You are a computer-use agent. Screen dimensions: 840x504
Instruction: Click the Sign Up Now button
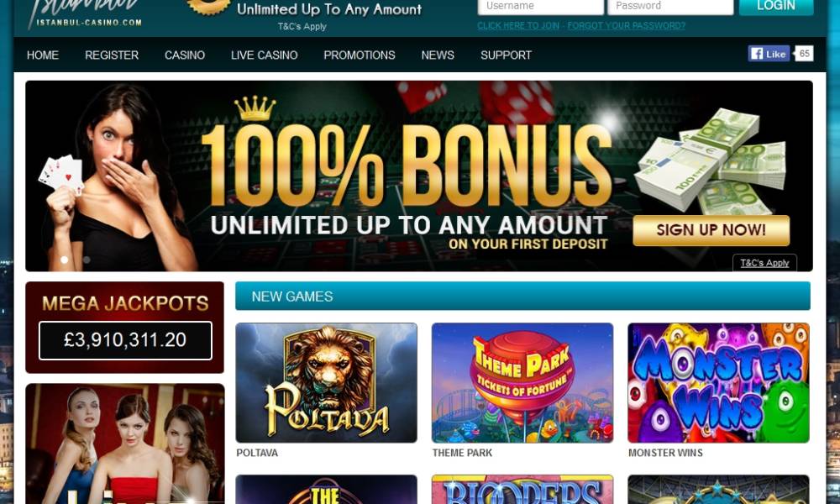[711, 230]
